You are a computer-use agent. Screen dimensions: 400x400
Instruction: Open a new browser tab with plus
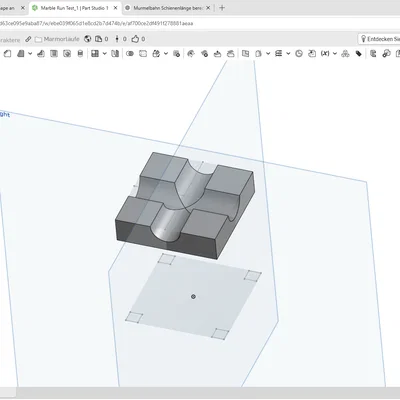point(222,8)
